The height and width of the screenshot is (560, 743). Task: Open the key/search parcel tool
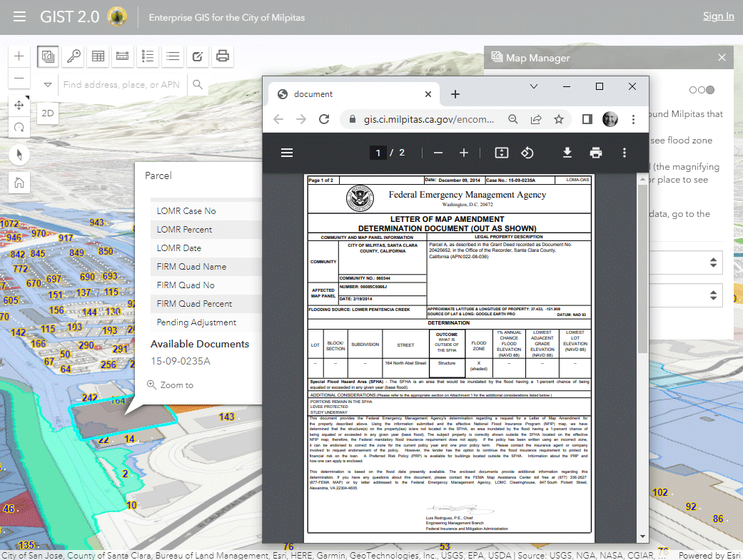pos(73,56)
